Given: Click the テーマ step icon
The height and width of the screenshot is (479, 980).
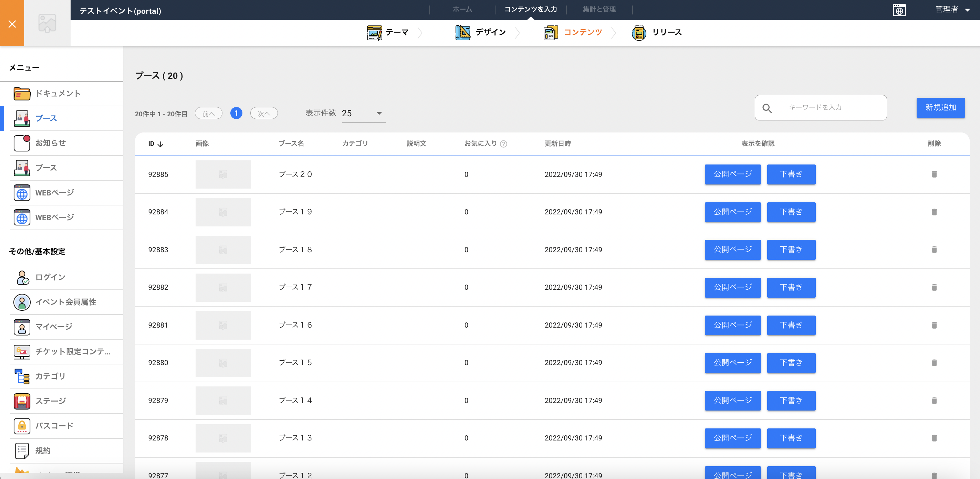Looking at the screenshot, I should pos(374,33).
